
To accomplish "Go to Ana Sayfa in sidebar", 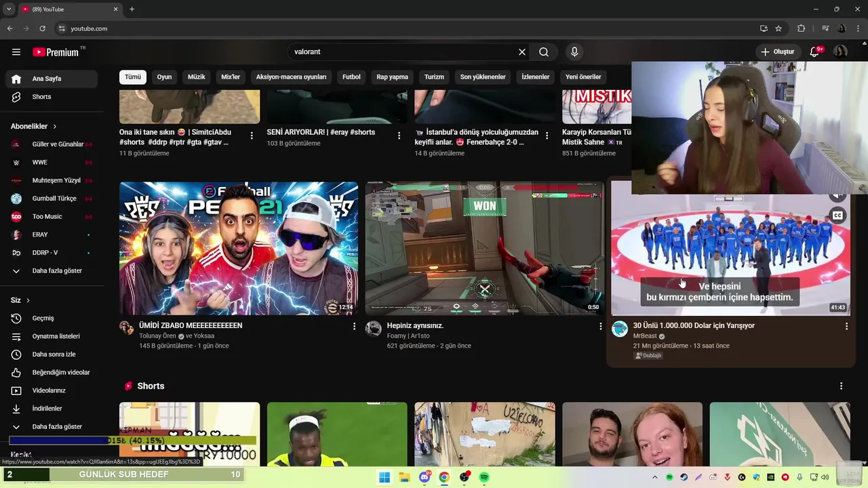I will (52, 79).
